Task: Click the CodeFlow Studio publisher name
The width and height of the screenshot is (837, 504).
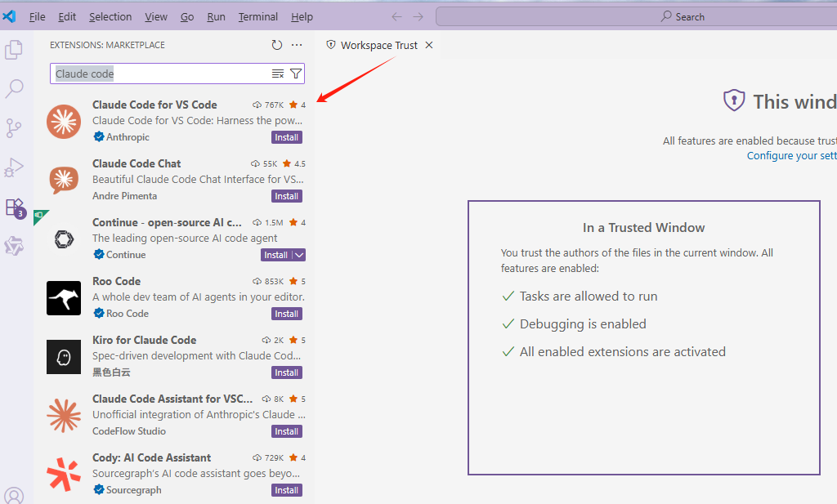Action: (x=129, y=431)
